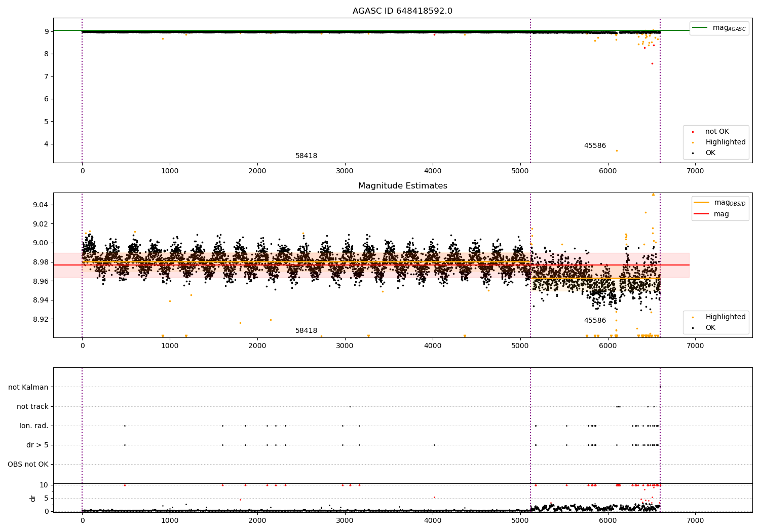Click y-axis tick "8.94" in middle plot
The width and height of the screenshot is (760, 532).
pyautogui.click(x=41, y=300)
